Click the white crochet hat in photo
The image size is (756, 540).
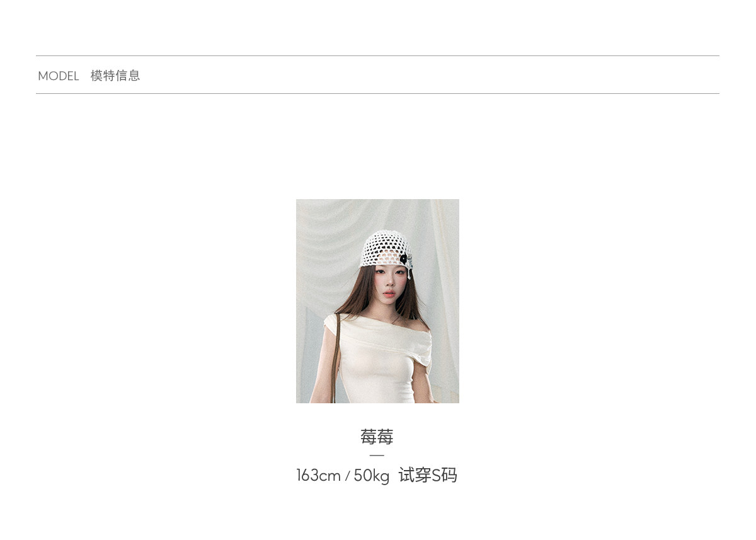click(386, 249)
